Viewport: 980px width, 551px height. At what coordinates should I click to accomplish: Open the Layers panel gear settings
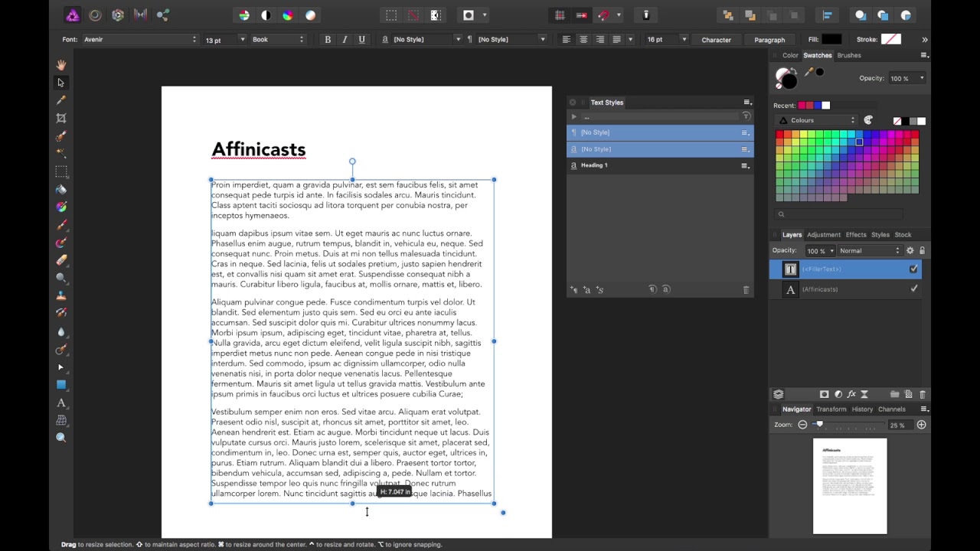[x=910, y=250]
